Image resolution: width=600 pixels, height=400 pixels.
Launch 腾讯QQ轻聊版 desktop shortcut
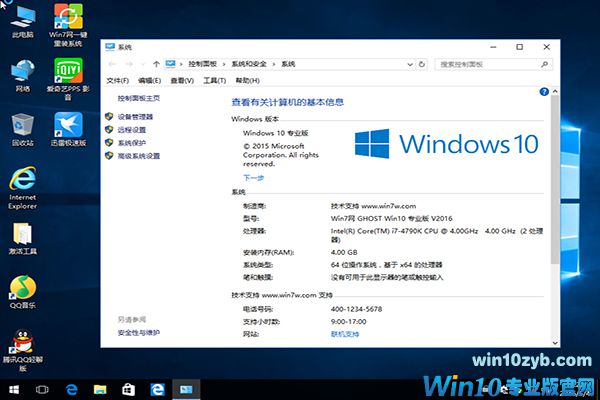[x=23, y=351]
